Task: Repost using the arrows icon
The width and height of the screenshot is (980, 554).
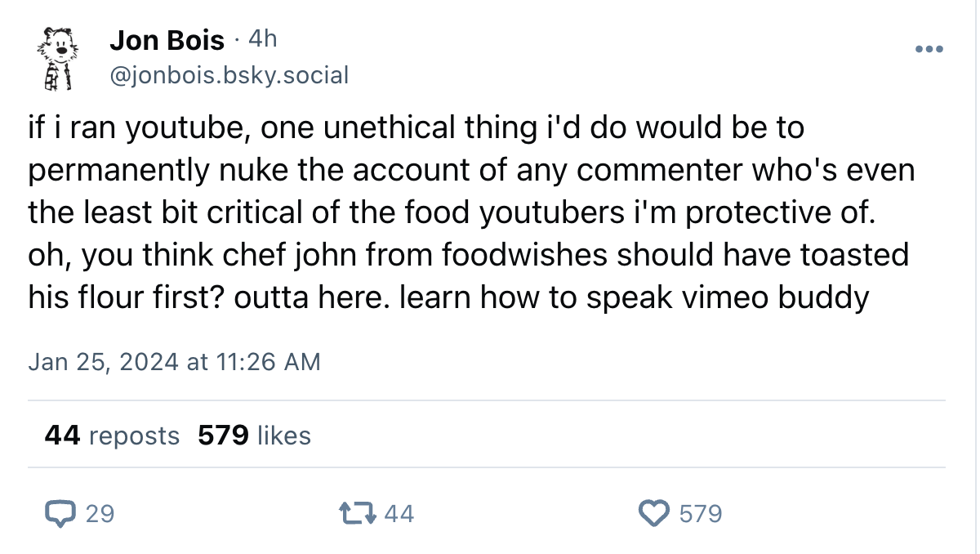Action: (x=356, y=513)
